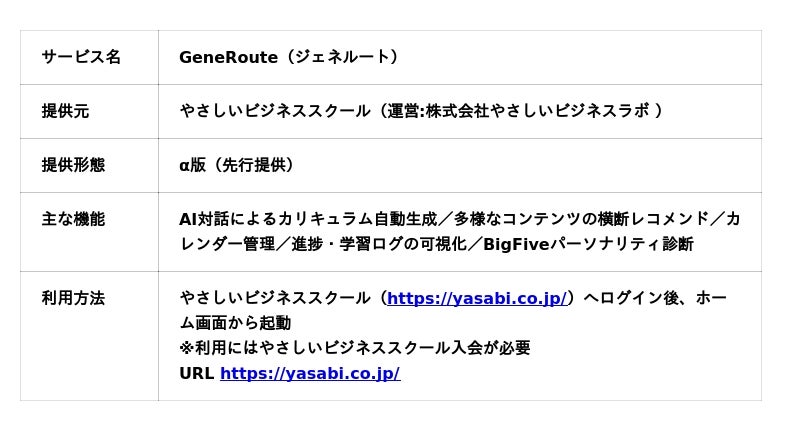Click the 'レンダー管理／進捗・学習ログの可視化' text

point(323,244)
